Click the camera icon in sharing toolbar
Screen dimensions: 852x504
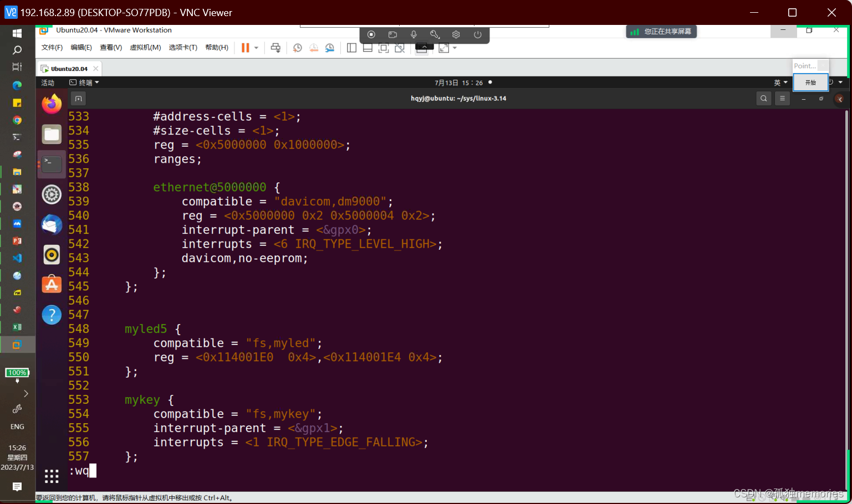pyautogui.click(x=392, y=34)
